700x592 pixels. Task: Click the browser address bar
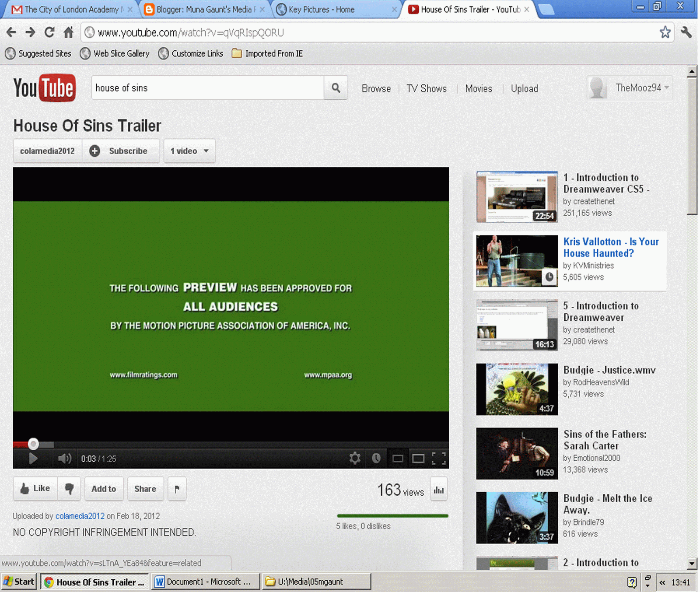[376, 32]
